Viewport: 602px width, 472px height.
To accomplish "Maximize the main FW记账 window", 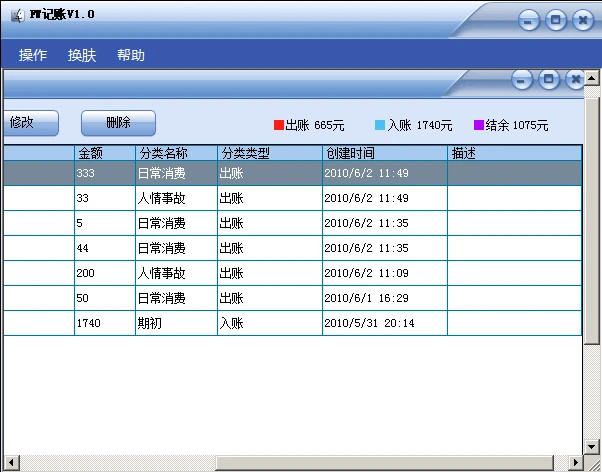I will point(556,20).
